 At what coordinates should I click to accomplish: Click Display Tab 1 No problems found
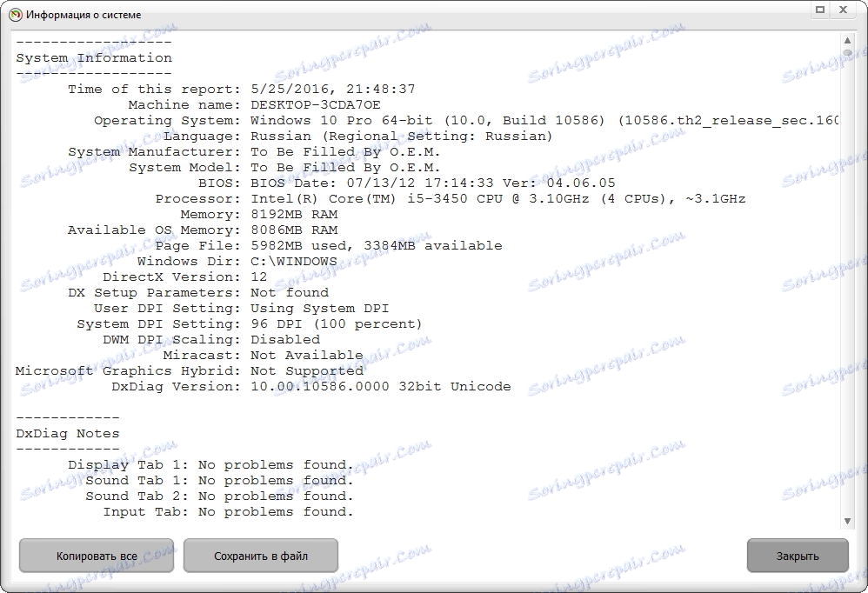pyautogui.click(x=276, y=464)
